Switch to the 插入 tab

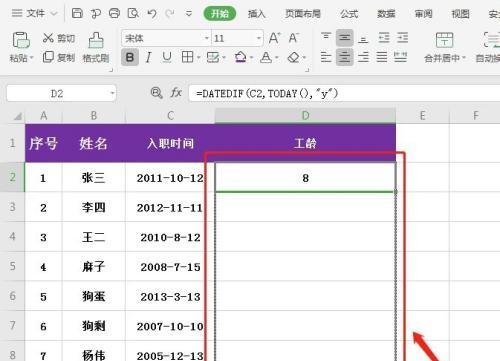click(257, 14)
